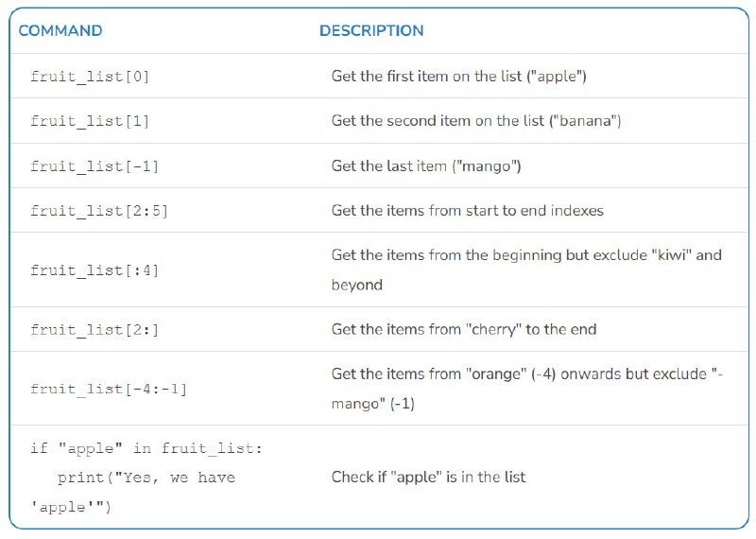Click the 'apple'") closing code line
The image size is (756, 539).
[71, 508]
